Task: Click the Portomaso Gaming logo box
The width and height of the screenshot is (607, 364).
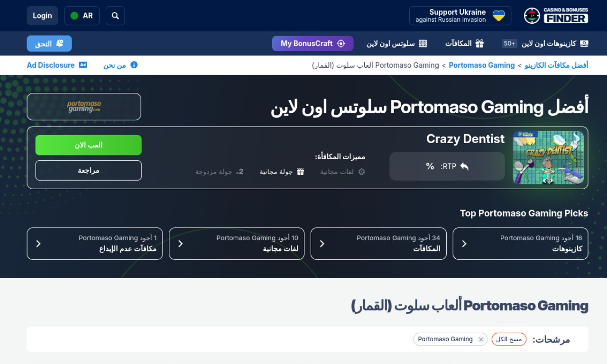Action: 84,107
